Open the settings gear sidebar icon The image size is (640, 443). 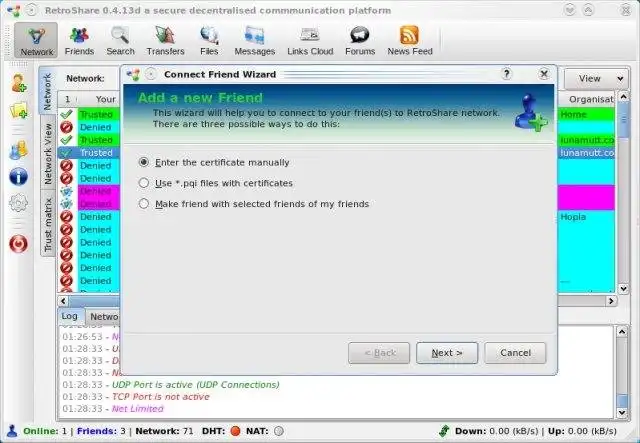click(18, 203)
